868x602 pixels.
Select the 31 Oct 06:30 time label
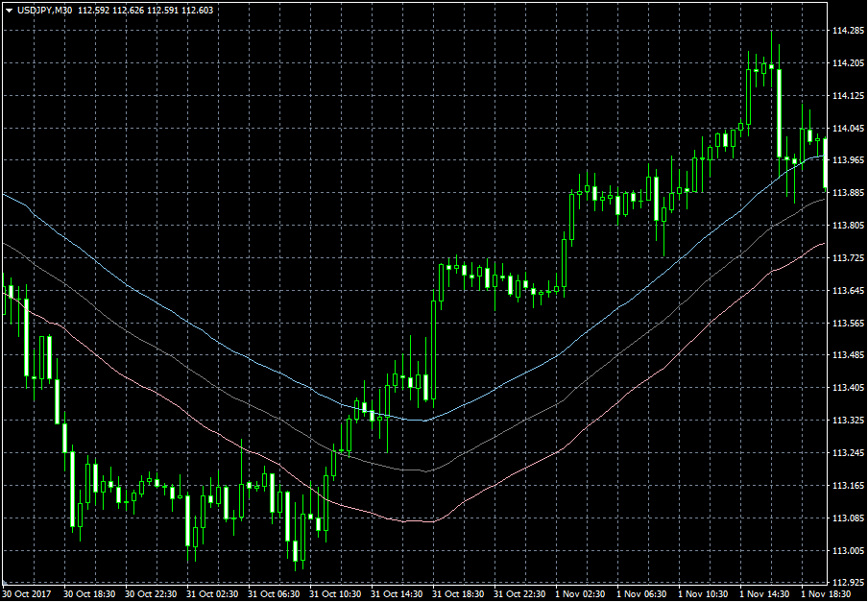click(x=273, y=593)
